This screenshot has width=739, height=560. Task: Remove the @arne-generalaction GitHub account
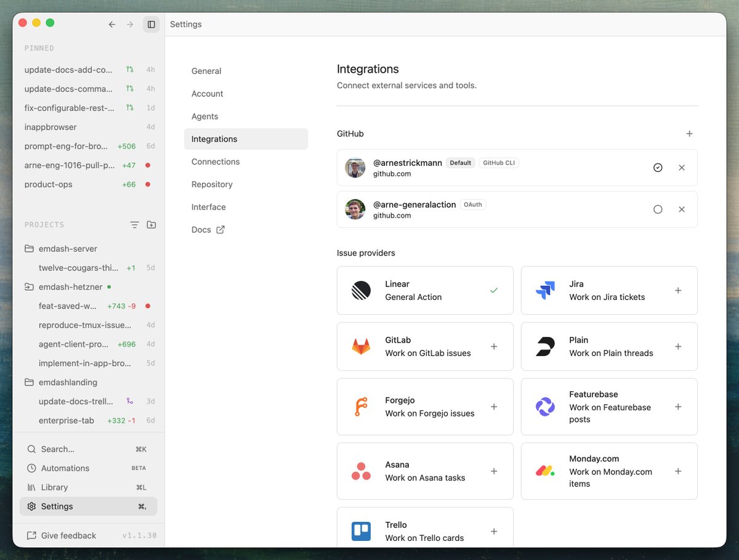pyautogui.click(x=682, y=209)
